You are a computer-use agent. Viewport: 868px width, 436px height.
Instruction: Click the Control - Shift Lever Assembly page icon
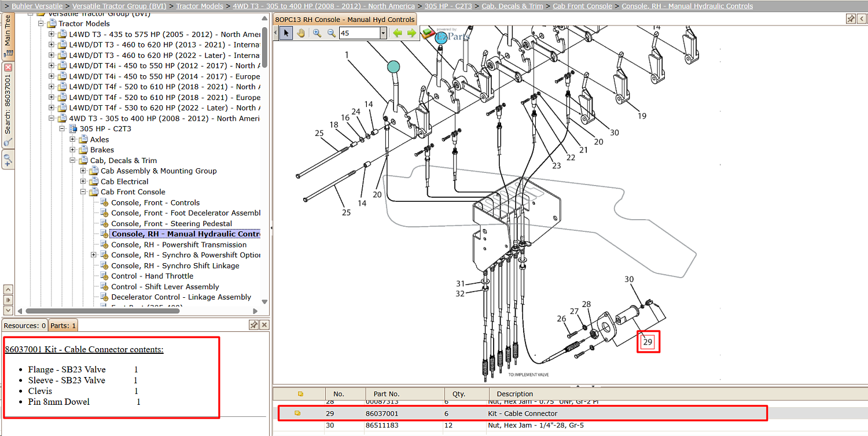[105, 286]
